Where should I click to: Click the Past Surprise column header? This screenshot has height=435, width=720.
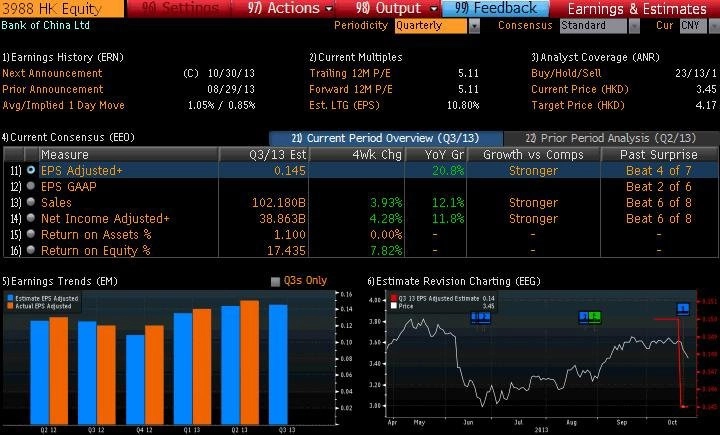tap(658, 155)
